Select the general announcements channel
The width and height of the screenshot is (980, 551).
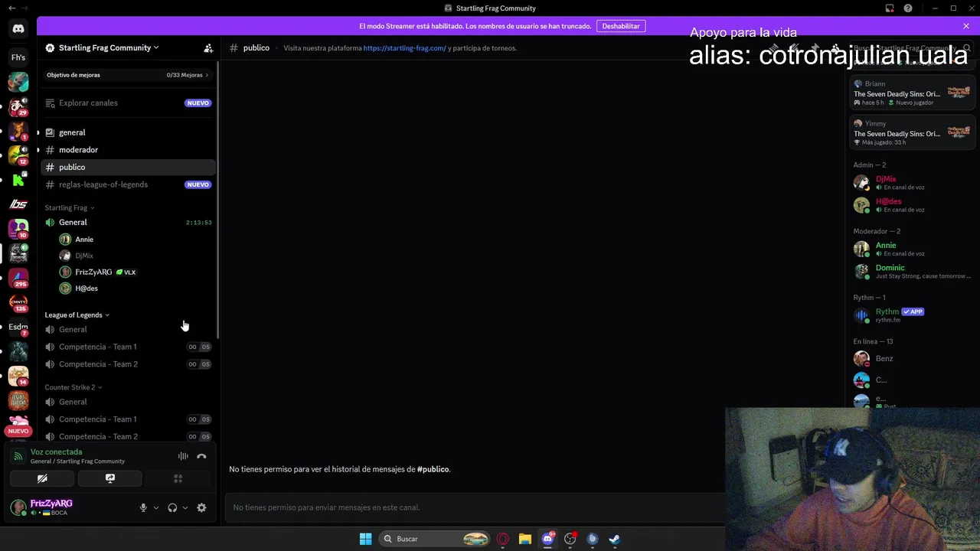tap(128, 132)
